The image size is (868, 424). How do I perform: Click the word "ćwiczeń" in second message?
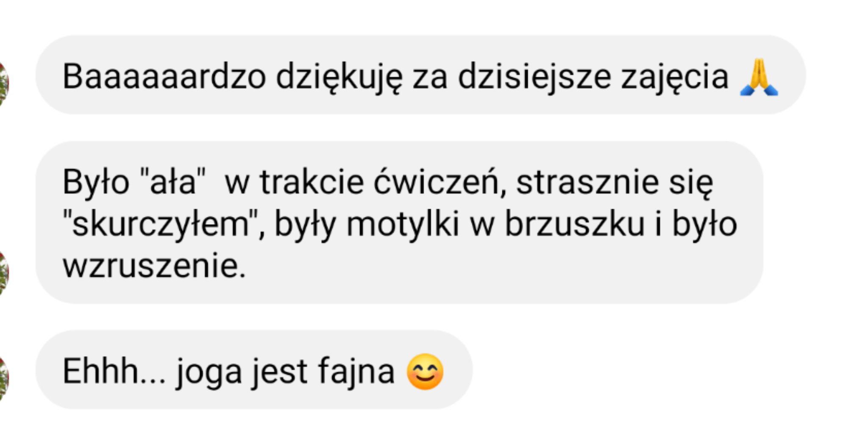click(439, 182)
